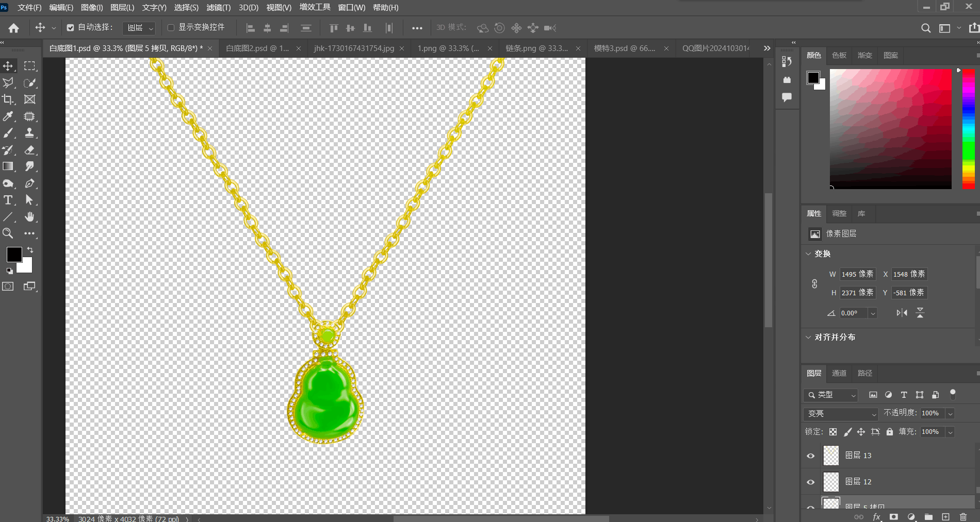Click the W width input field
Image resolution: width=980 pixels, height=522 pixels.
[857, 274]
